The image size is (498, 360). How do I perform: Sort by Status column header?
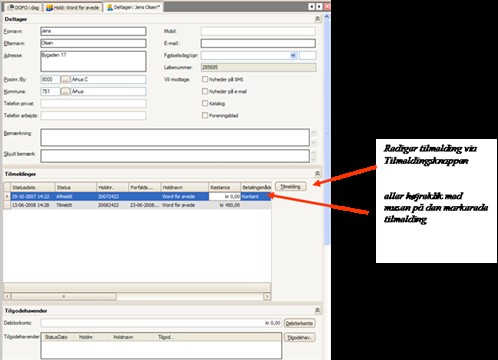pos(76,187)
